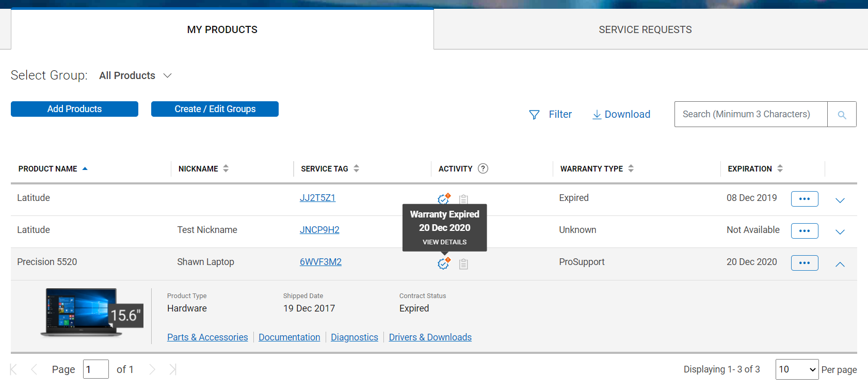This screenshot has width=868, height=389.
Task: Open the Diagnostics link
Action: coord(355,337)
